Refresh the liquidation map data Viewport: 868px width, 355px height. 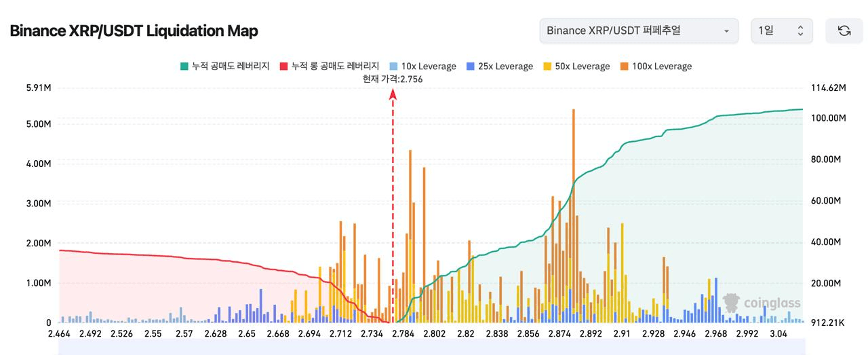coord(844,31)
